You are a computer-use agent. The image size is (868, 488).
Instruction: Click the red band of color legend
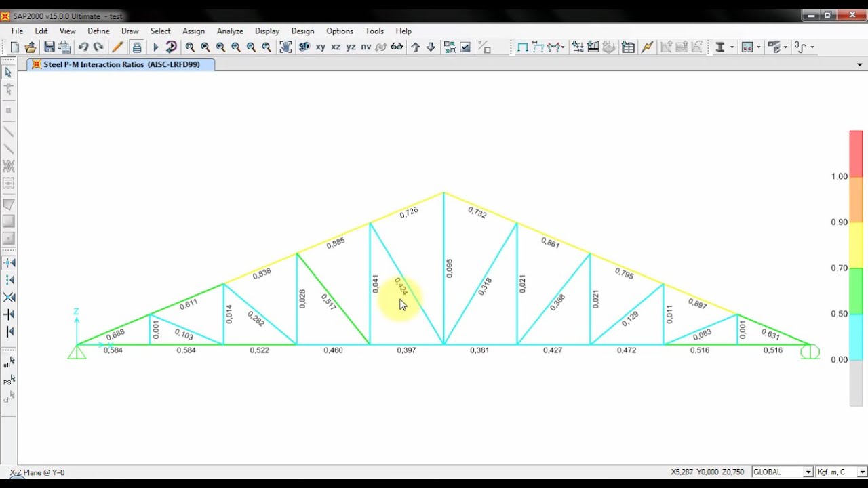click(x=856, y=153)
